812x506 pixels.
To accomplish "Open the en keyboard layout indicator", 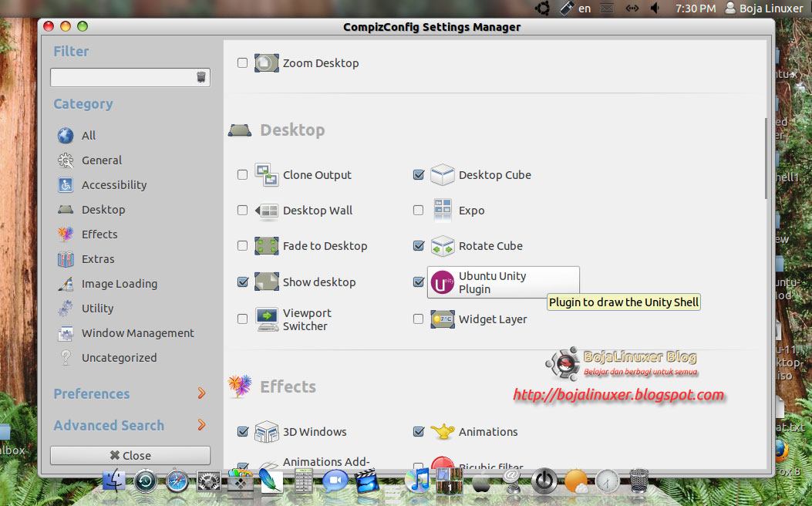I will click(x=584, y=8).
